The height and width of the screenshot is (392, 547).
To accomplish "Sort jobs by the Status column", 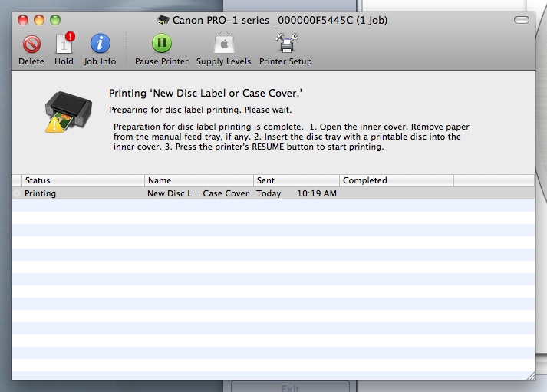I will [78, 180].
